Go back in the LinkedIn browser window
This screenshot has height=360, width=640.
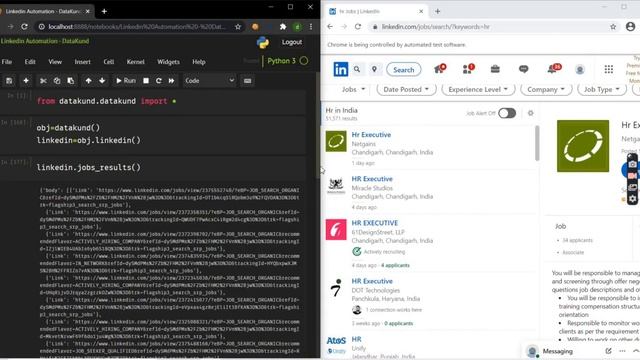[x=330, y=27]
